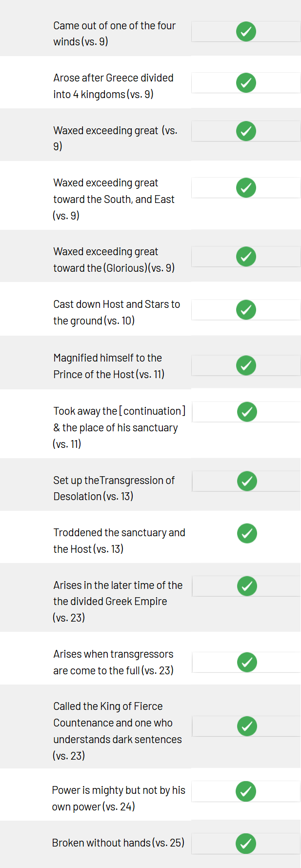Click the answer box in the 'Magnified himself' row
This screenshot has width=301, height=868.
(246, 365)
